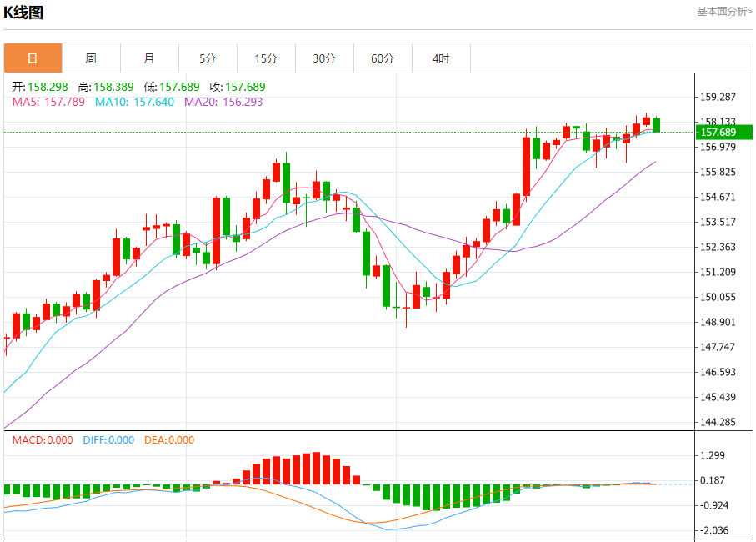
Task: Click the DIFF value label
Action: 108,440
